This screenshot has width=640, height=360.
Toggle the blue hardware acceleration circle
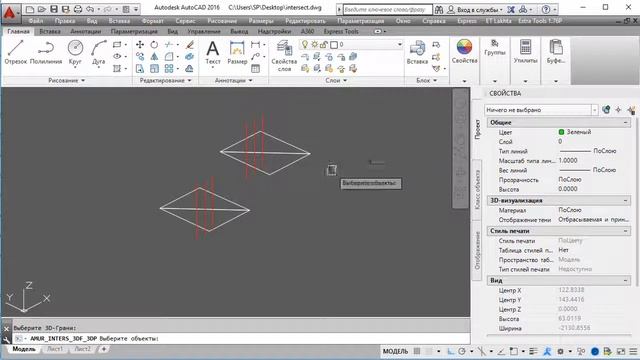click(595, 351)
